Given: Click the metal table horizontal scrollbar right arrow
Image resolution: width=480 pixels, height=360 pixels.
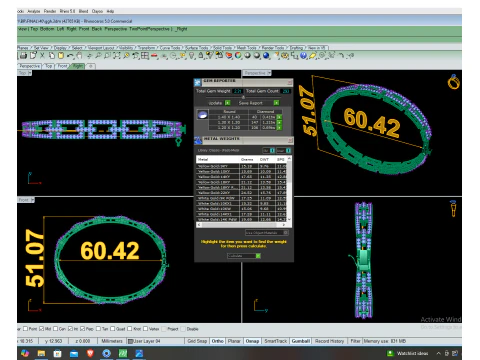Looking at the screenshot, I should 284,225.
